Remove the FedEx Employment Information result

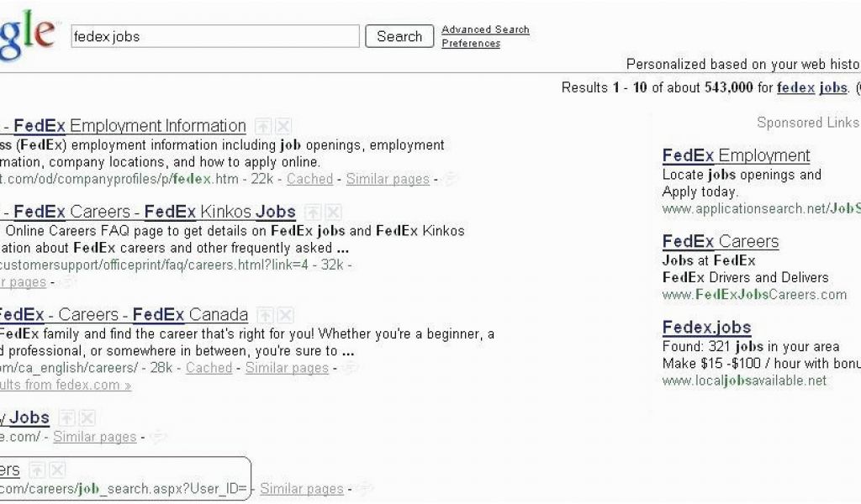283,127
